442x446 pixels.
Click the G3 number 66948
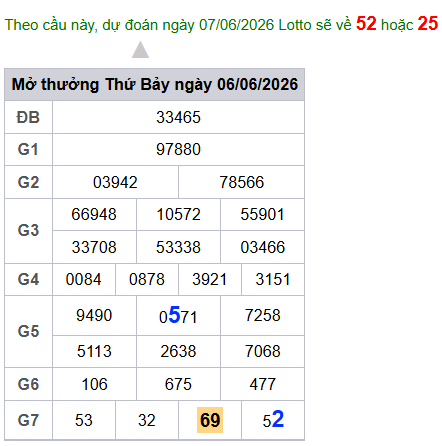[x=94, y=214]
